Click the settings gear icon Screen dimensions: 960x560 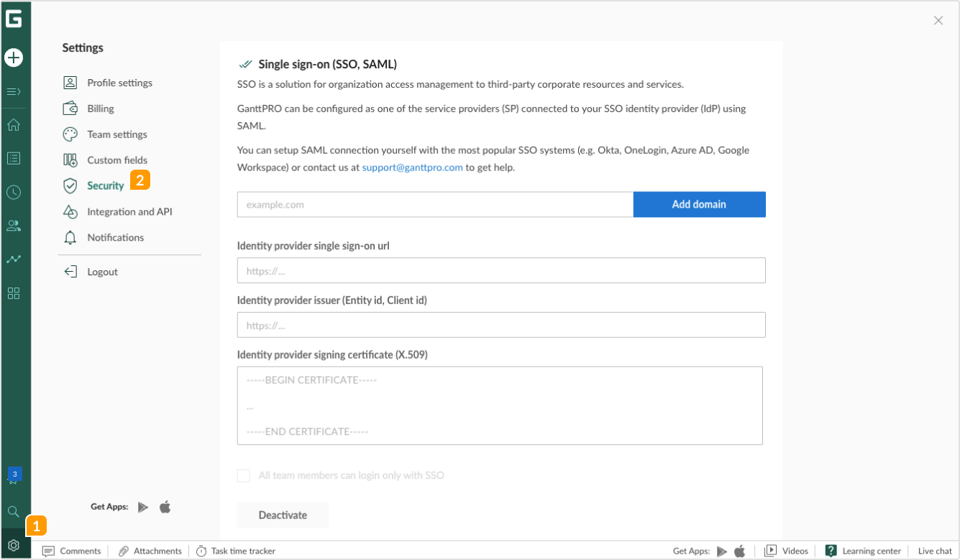(x=14, y=546)
